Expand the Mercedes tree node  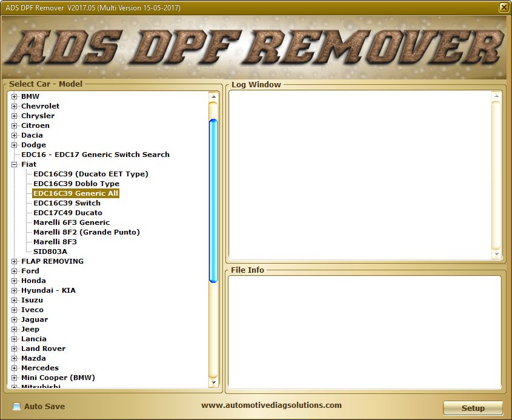(x=14, y=368)
